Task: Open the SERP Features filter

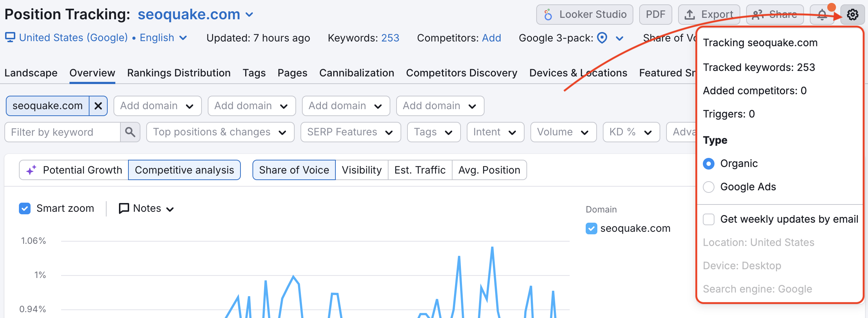Action: pyautogui.click(x=351, y=132)
